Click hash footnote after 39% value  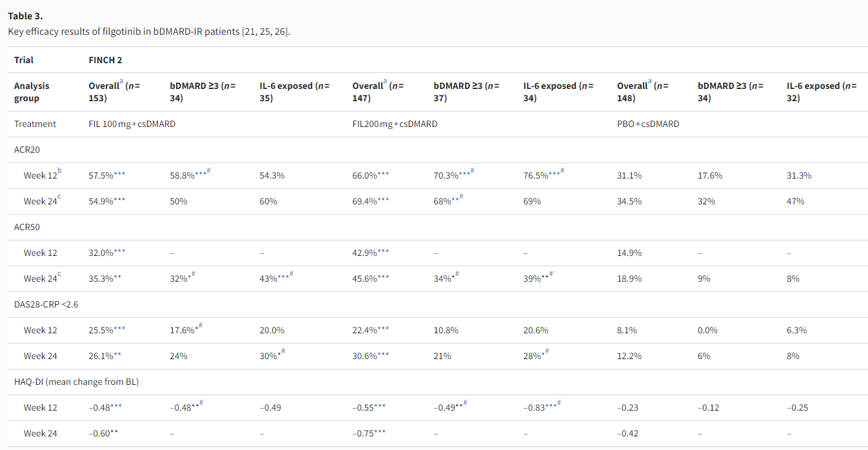(x=550, y=275)
